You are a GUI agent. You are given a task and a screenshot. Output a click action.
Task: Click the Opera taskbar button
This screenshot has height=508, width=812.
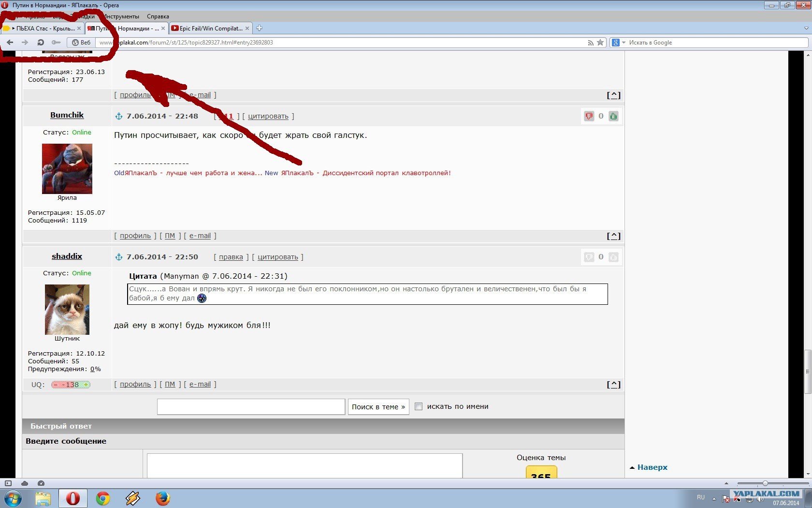coord(73,498)
